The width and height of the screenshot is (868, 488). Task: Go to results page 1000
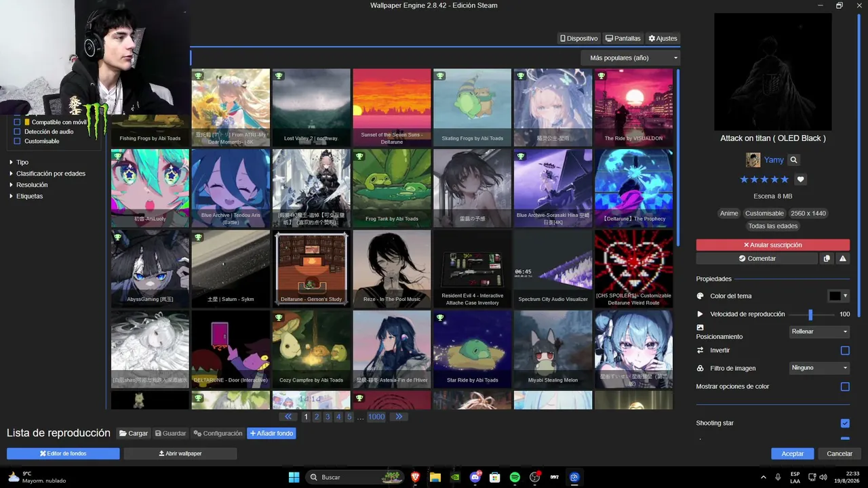coord(376,417)
